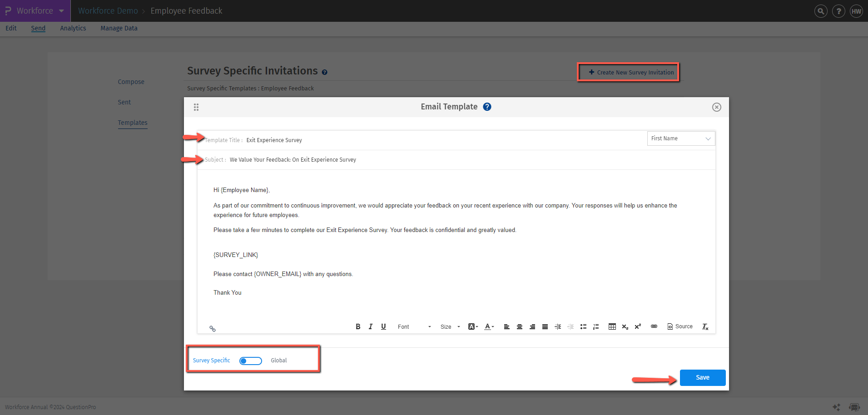Apply bold formatting in the editor
868x415 pixels.
click(x=358, y=326)
